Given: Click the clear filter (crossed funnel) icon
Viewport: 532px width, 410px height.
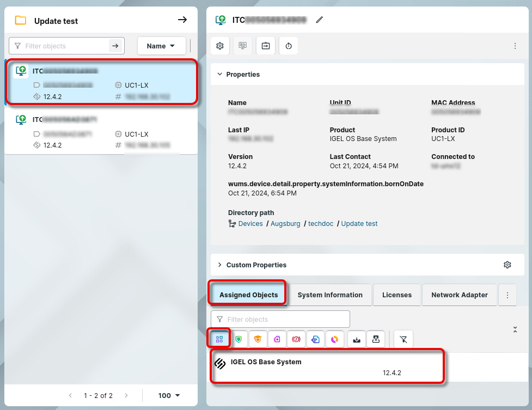Looking at the screenshot, I should click(403, 339).
